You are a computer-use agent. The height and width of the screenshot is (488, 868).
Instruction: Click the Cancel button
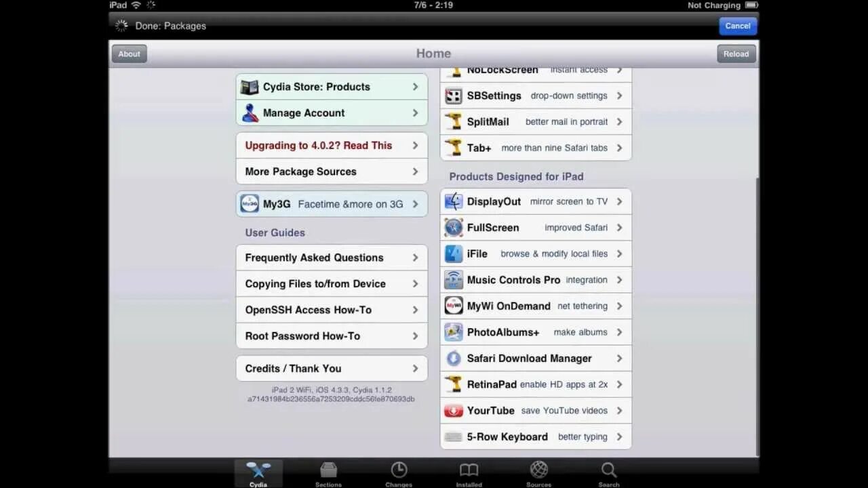[738, 26]
